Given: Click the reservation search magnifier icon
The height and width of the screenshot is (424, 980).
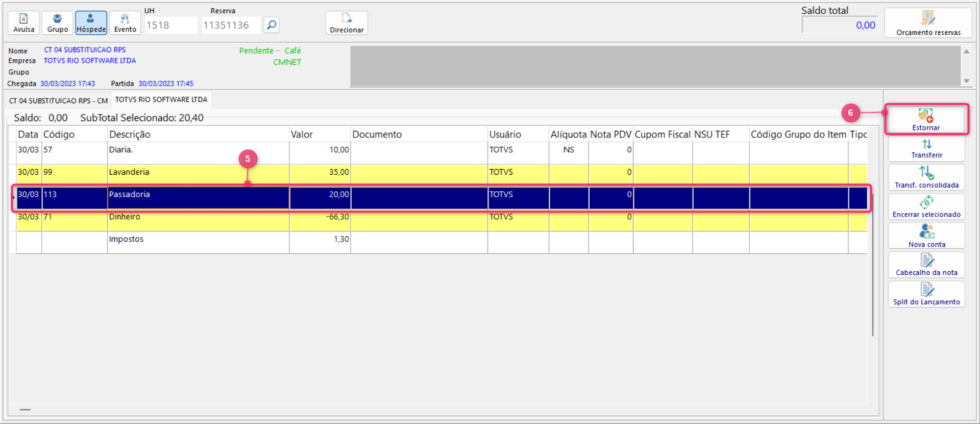Looking at the screenshot, I should pos(272,25).
